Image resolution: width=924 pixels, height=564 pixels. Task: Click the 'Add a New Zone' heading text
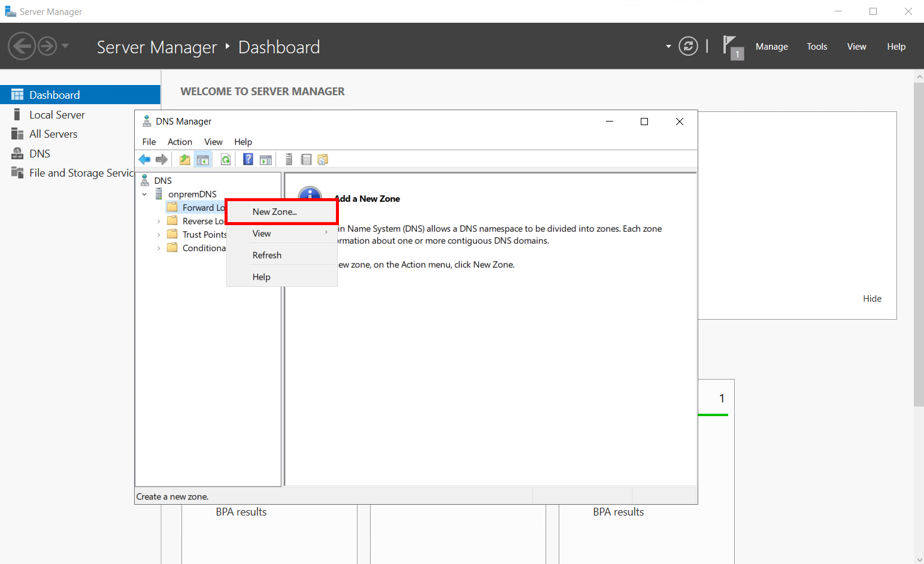point(367,199)
